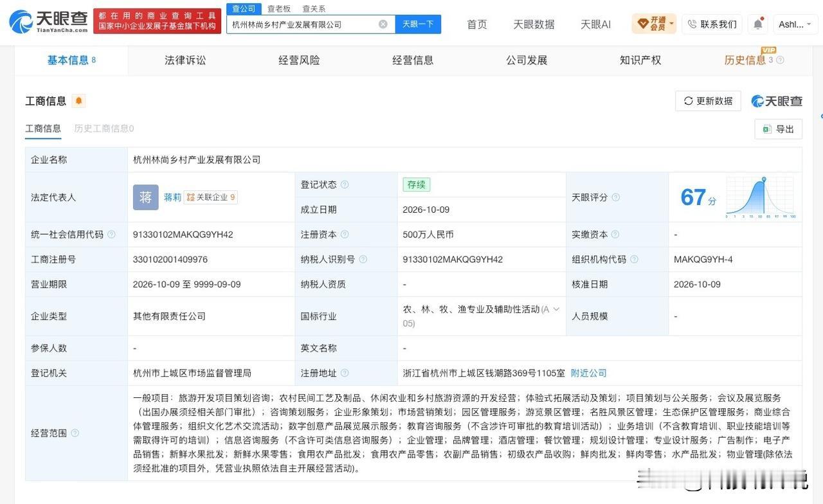Click the help icon next to 登记状态
This screenshot has height=504, width=823.
pyautogui.click(x=345, y=184)
